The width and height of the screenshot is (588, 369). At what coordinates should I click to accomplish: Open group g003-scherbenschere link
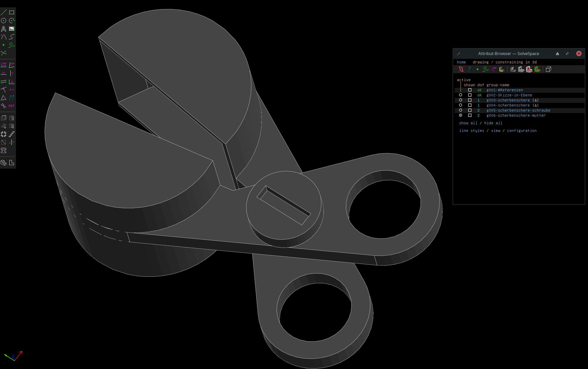tap(508, 100)
